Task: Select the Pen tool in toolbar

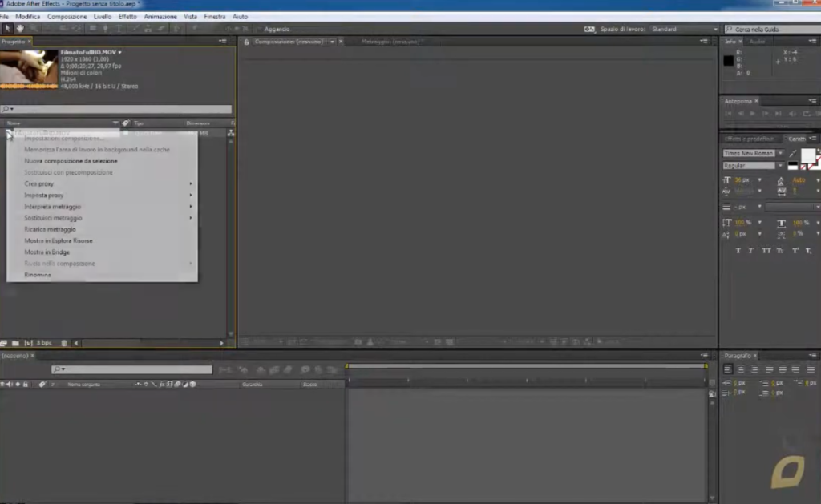Action: pos(106,28)
